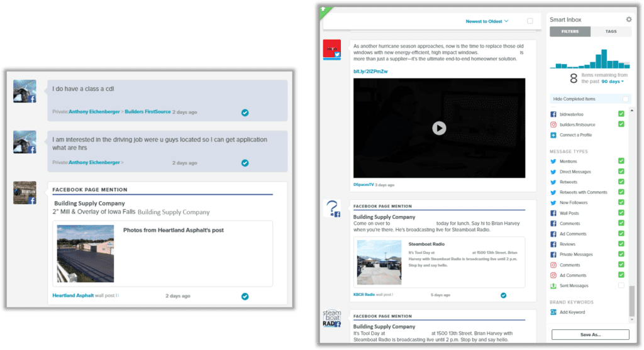Click the avatar beside 'I do have a class a cdl'
The image size is (644, 350).
[x=25, y=91]
